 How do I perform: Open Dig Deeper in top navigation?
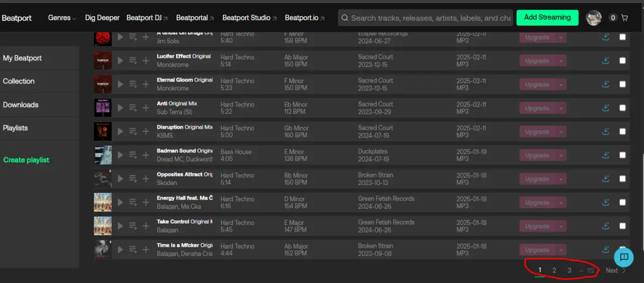(x=102, y=18)
